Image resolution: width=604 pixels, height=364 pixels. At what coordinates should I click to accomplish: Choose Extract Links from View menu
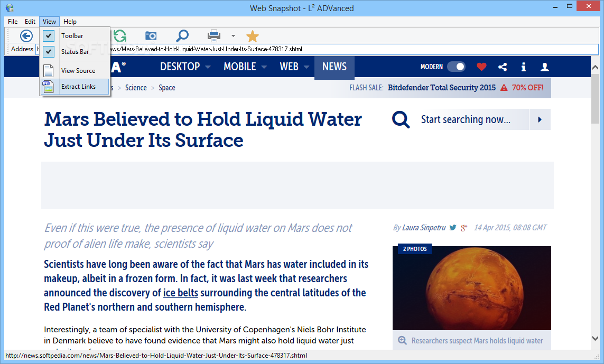(75, 87)
